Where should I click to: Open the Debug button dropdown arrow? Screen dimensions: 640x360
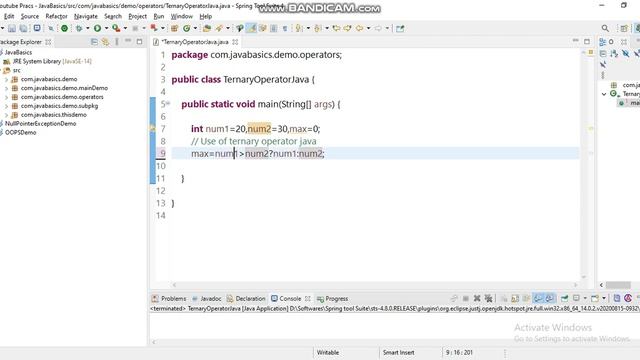point(87,28)
